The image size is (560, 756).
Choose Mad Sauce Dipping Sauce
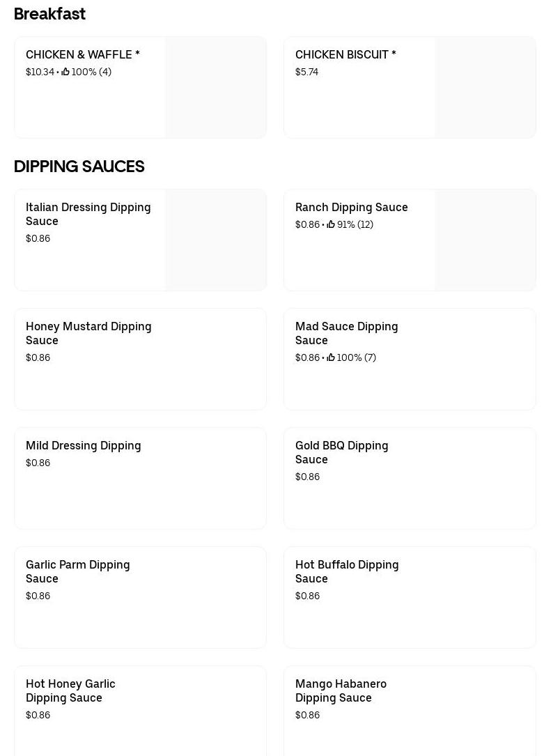346,333
